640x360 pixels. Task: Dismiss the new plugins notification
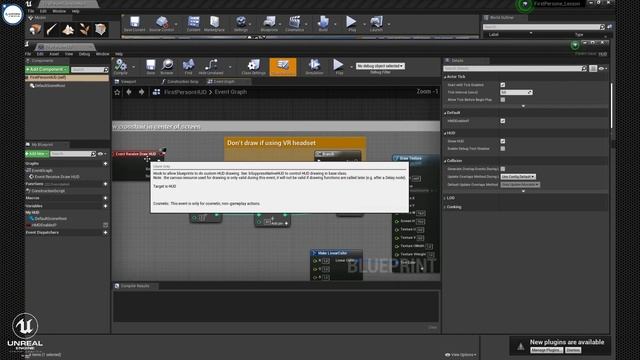pos(573,350)
